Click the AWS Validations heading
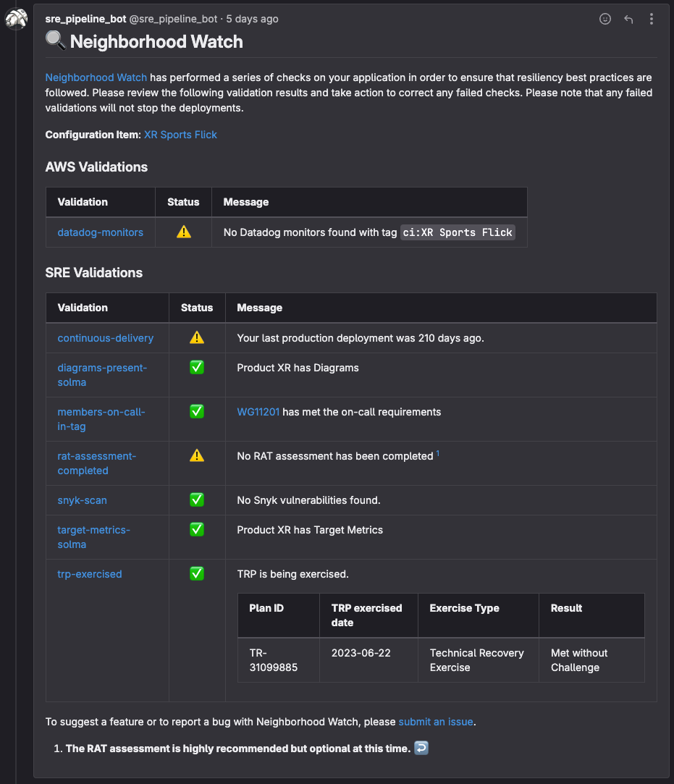The width and height of the screenshot is (674, 784). 96,167
